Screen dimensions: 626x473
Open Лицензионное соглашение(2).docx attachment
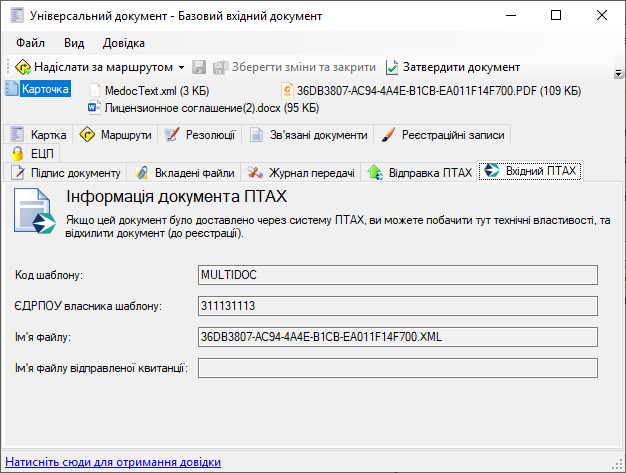pos(212,108)
